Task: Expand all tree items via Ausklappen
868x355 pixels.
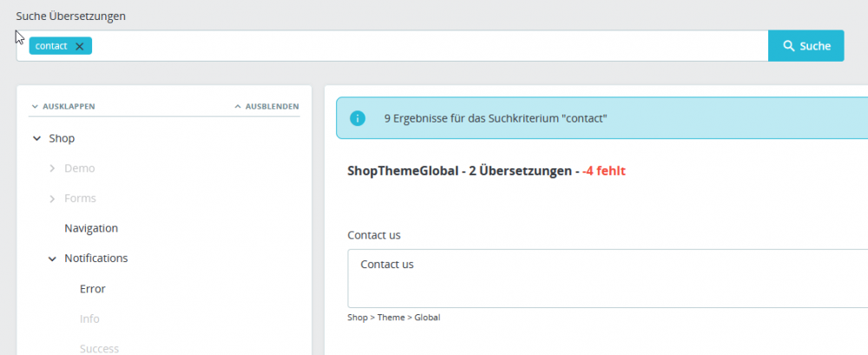Action: tap(63, 107)
